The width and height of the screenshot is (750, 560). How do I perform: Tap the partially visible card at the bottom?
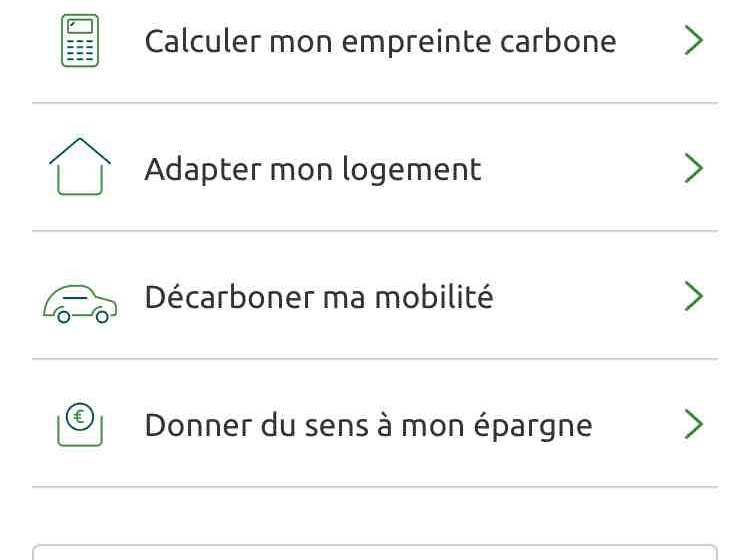tap(375, 552)
